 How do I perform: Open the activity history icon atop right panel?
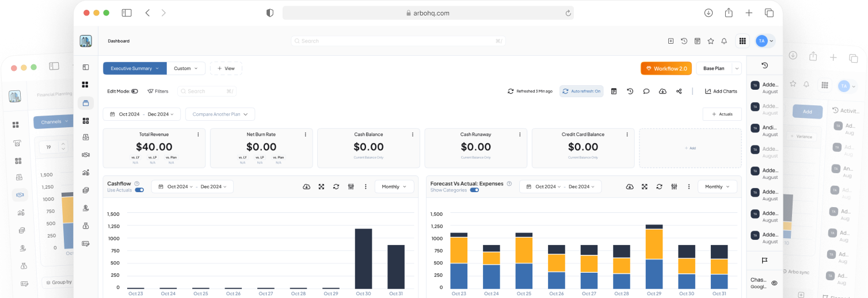pos(764,65)
